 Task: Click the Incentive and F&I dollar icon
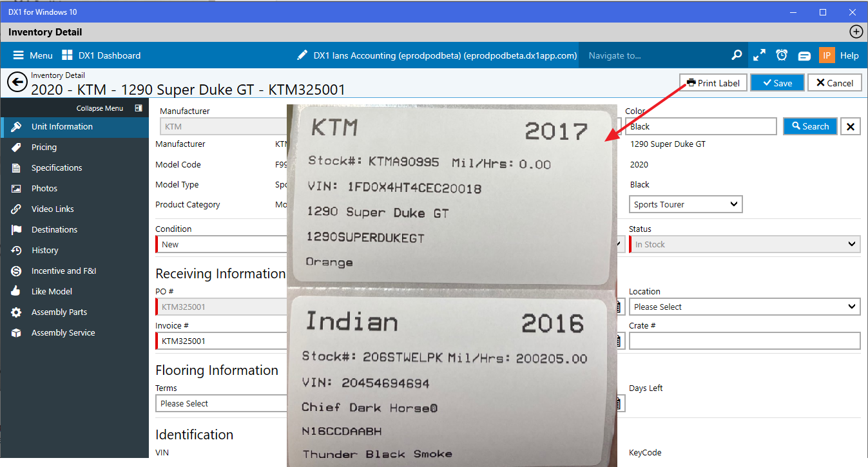point(17,271)
